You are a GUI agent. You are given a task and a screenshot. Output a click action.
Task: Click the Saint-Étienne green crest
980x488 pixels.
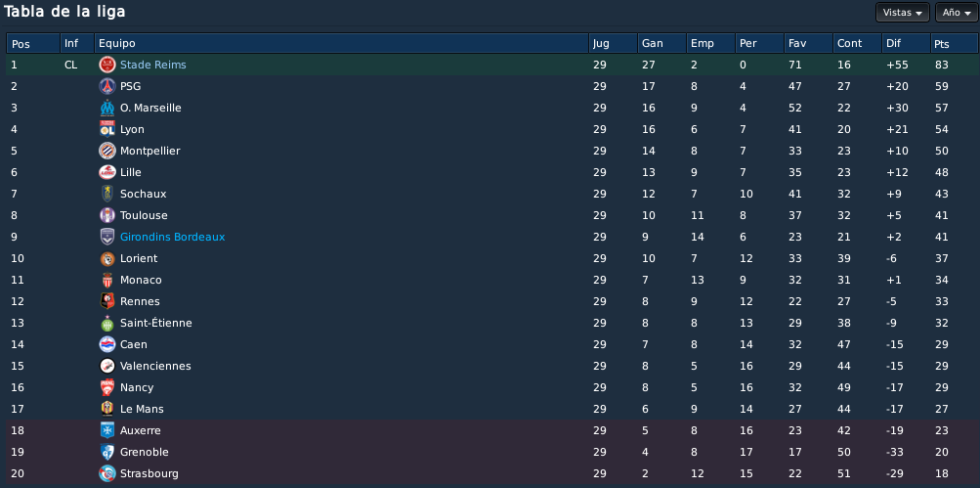[x=107, y=323]
